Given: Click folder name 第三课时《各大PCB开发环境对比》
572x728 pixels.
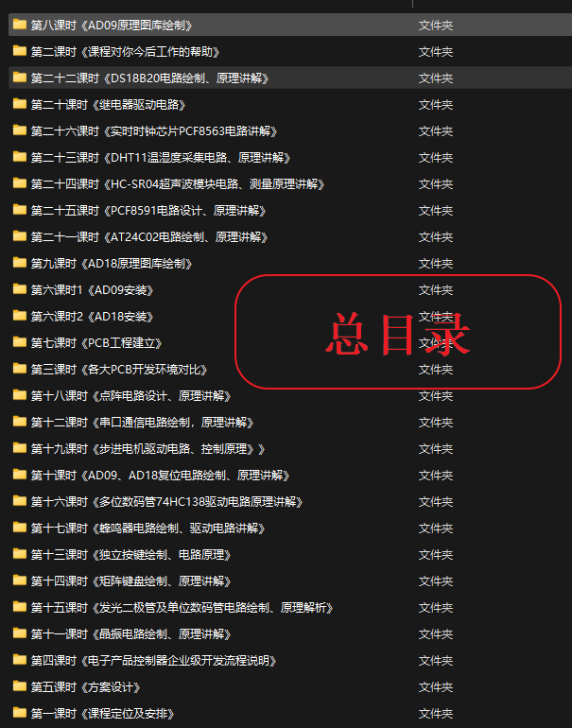Looking at the screenshot, I should point(119,369).
